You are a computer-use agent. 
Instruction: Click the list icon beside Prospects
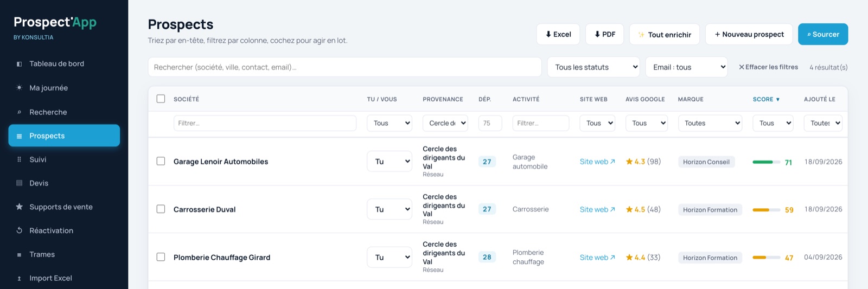(x=19, y=136)
